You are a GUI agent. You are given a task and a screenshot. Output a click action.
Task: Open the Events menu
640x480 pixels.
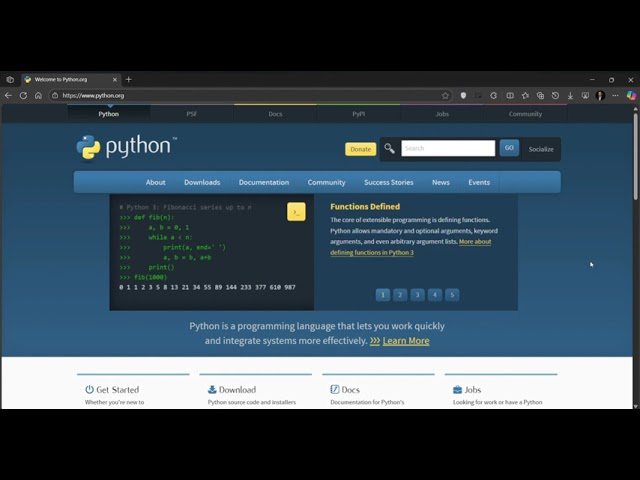[479, 182]
